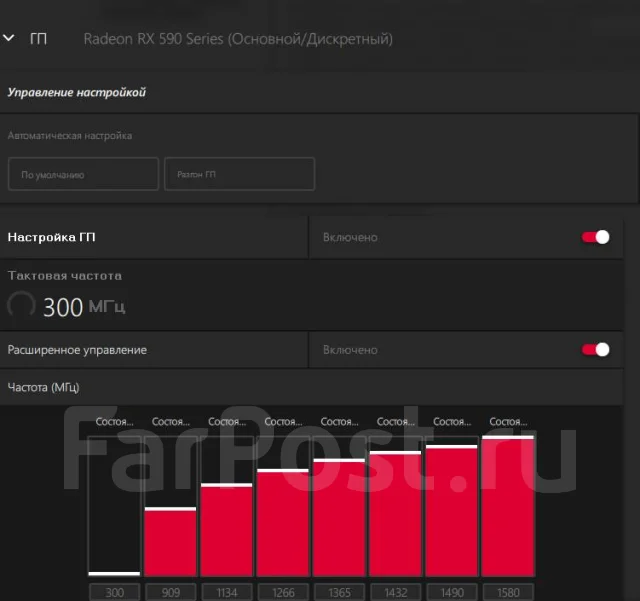The width and height of the screenshot is (640, 601).
Task: Toggle the Расширенное управление switch
Action: [596, 350]
